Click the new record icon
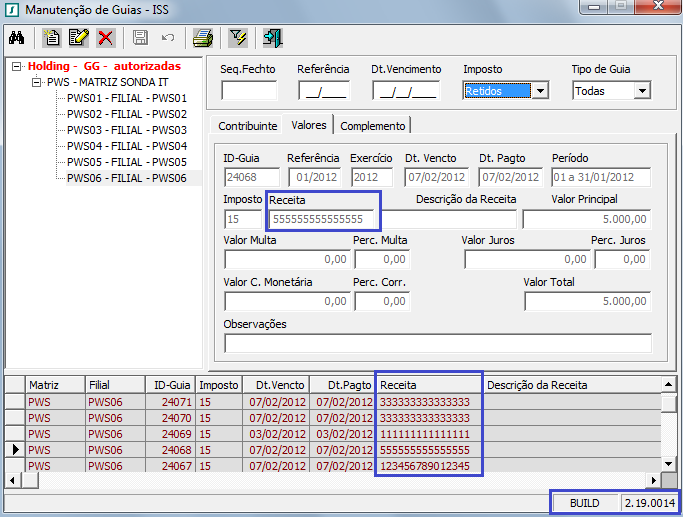Screen dimensions: 683x517 click(x=53, y=38)
